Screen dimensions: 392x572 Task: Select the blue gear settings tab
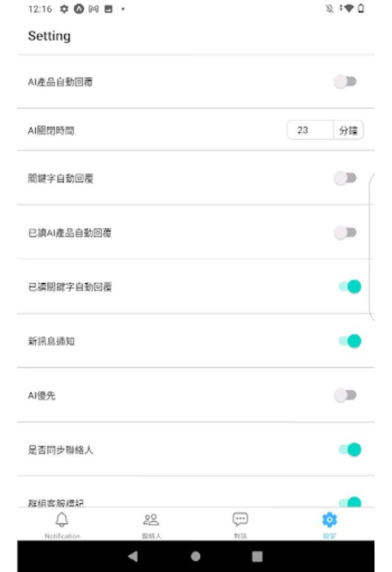click(329, 524)
